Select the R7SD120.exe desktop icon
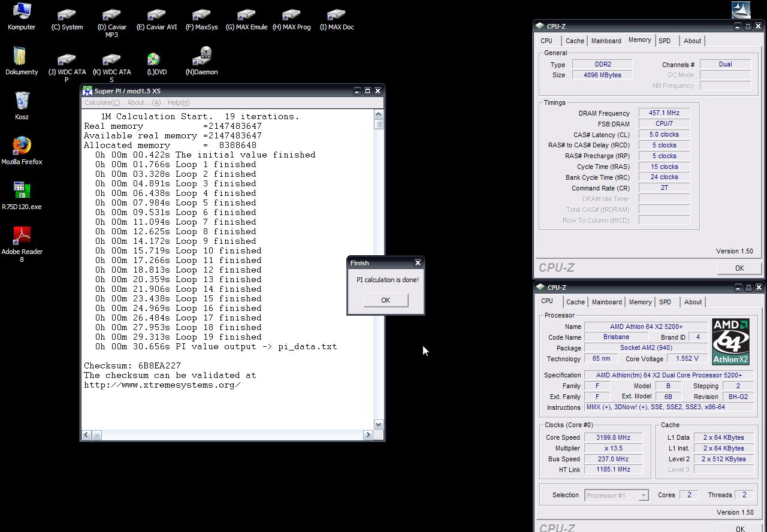The height and width of the screenshot is (532, 767). click(x=22, y=191)
